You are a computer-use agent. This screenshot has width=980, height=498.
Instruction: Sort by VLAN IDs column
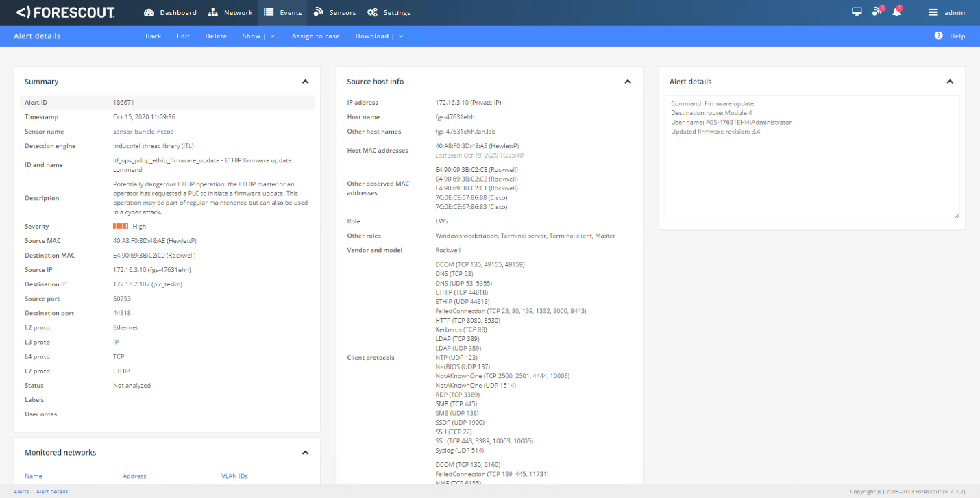point(234,476)
